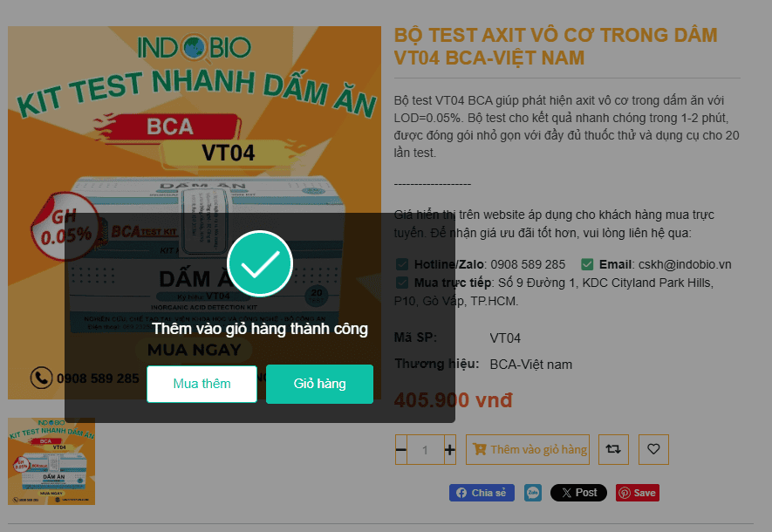
Task: Click Thêm vào giỏ hàng button
Action: [528, 449]
